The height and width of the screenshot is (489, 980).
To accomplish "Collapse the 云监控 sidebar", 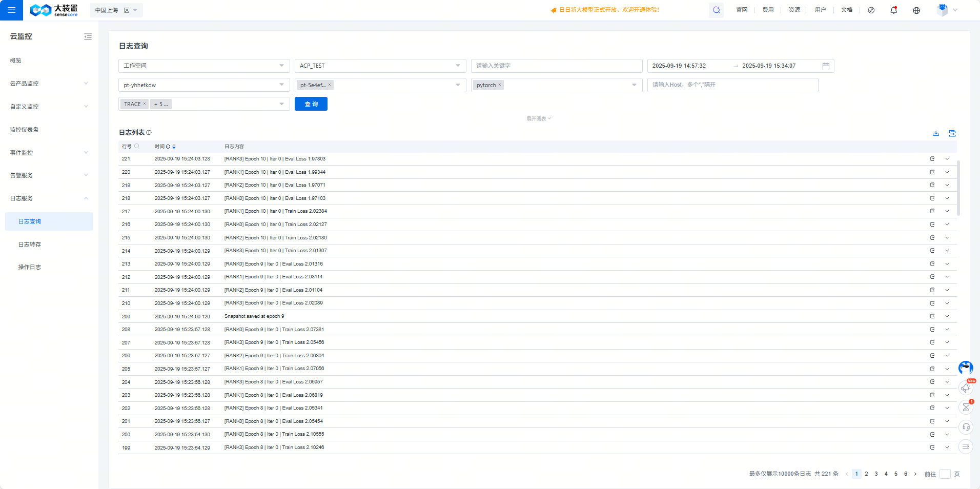I will tap(88, 36).
